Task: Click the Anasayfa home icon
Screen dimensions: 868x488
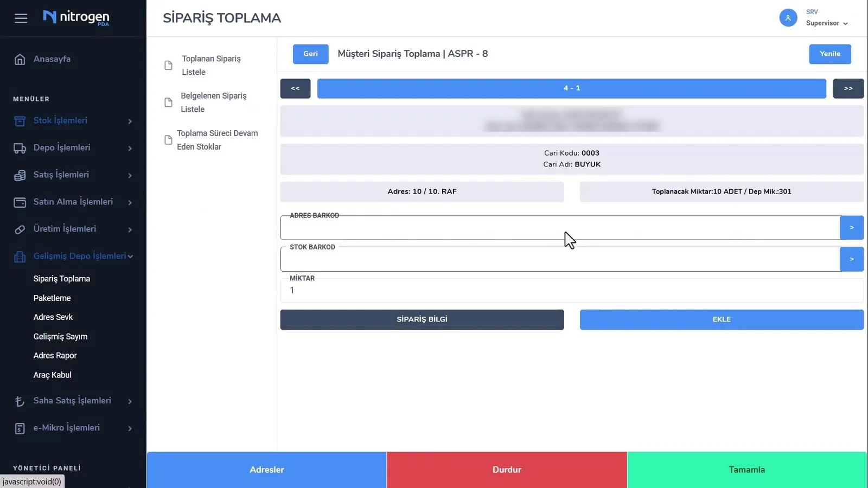Action: point(20,59)
